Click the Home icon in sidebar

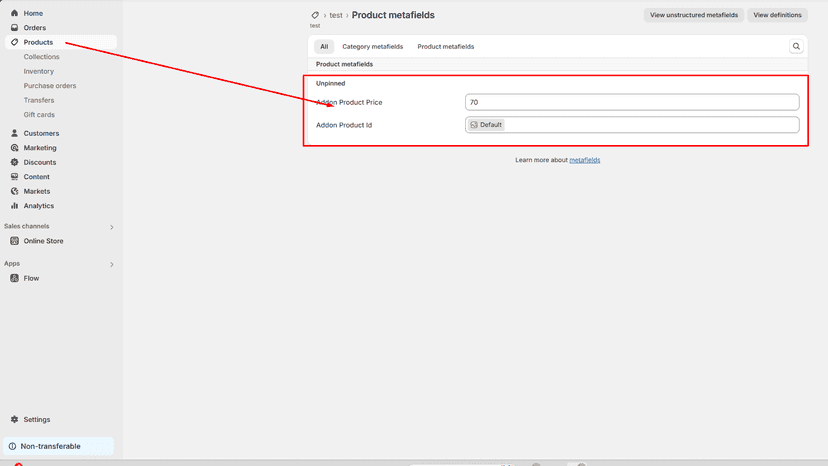(14, 13)
